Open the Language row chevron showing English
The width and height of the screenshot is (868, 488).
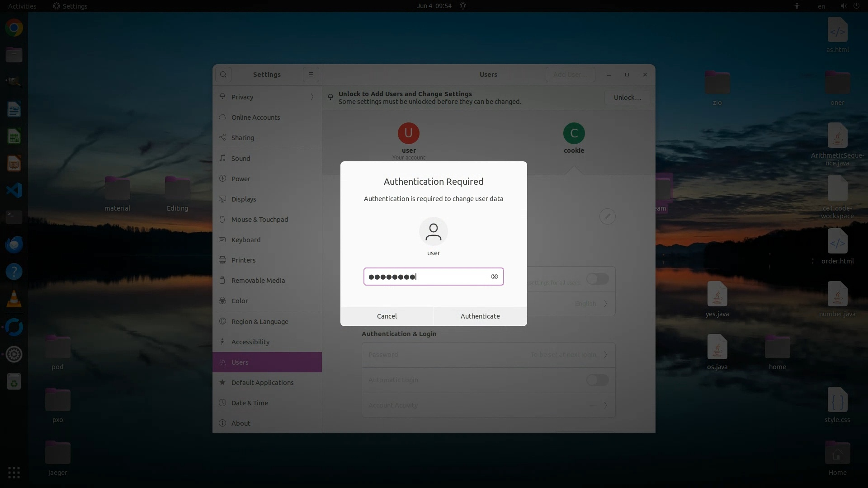605,304
